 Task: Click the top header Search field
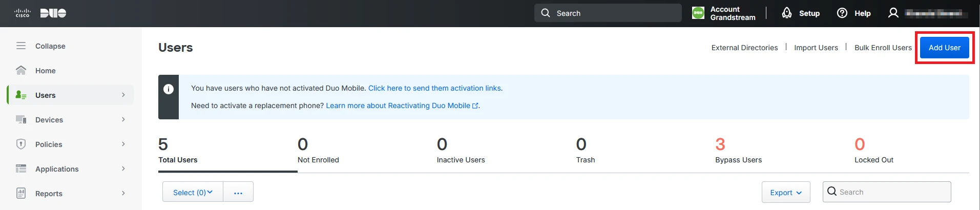pos(608,13)
